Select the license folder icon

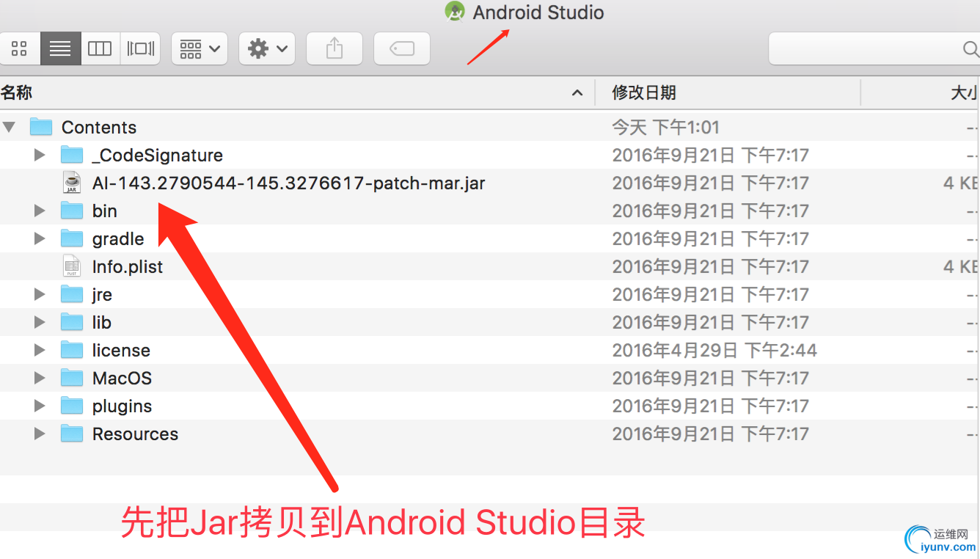(72, 350)
